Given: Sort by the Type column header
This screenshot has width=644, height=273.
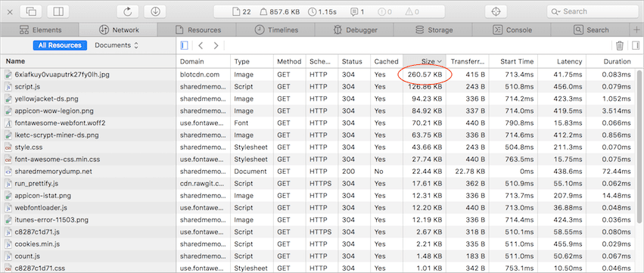Looking at the screenshot, I should point(252,61).
